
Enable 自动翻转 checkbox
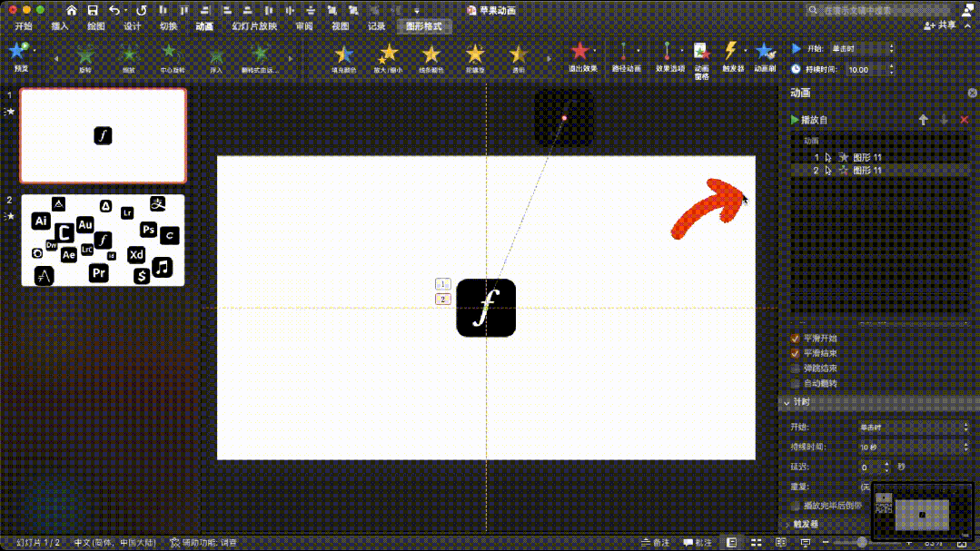point(795,383)
